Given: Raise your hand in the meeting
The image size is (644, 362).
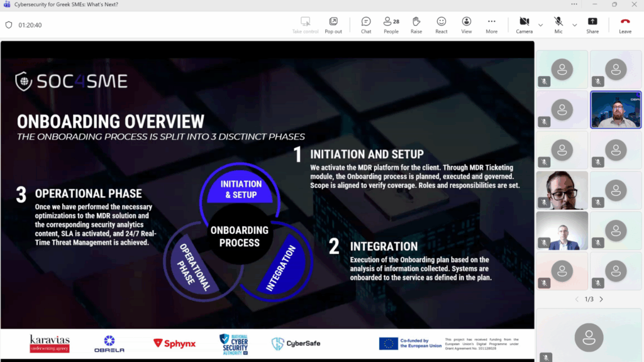Looking at the screenshot, I should (x=416, y=25).
